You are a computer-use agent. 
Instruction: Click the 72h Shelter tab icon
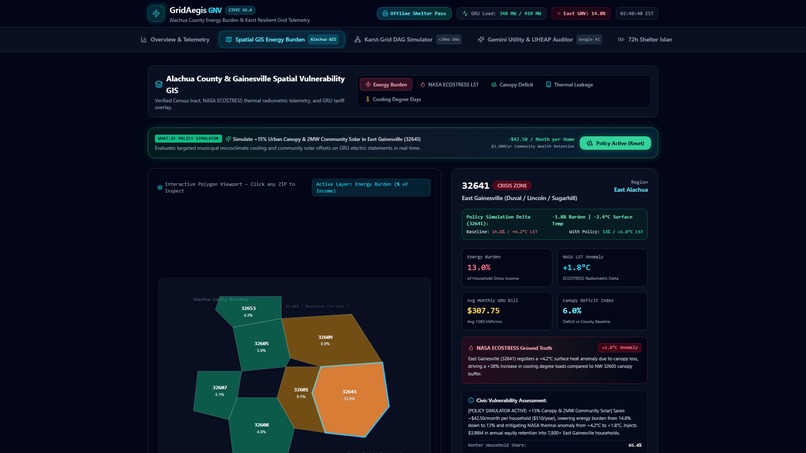(621, 40)
